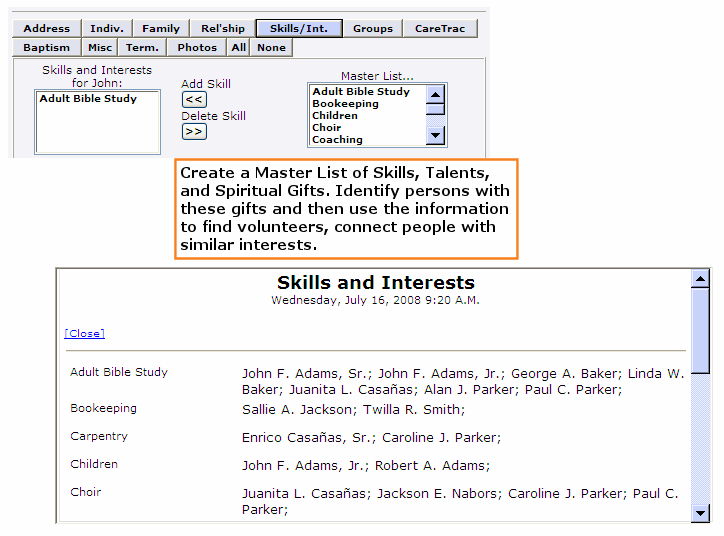
Task: Open the Address tab
Action: (x=47, y=28)
